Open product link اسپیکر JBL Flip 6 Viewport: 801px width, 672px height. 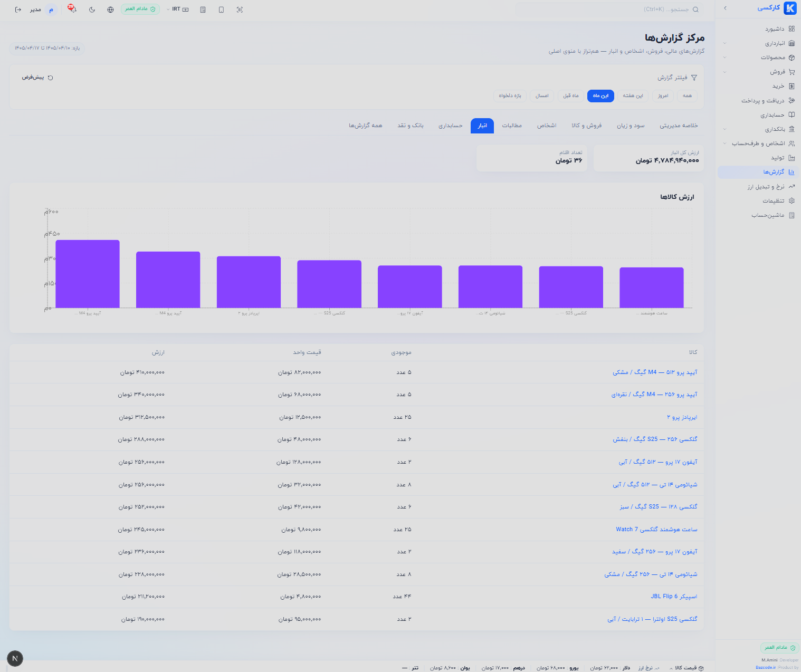674,597
